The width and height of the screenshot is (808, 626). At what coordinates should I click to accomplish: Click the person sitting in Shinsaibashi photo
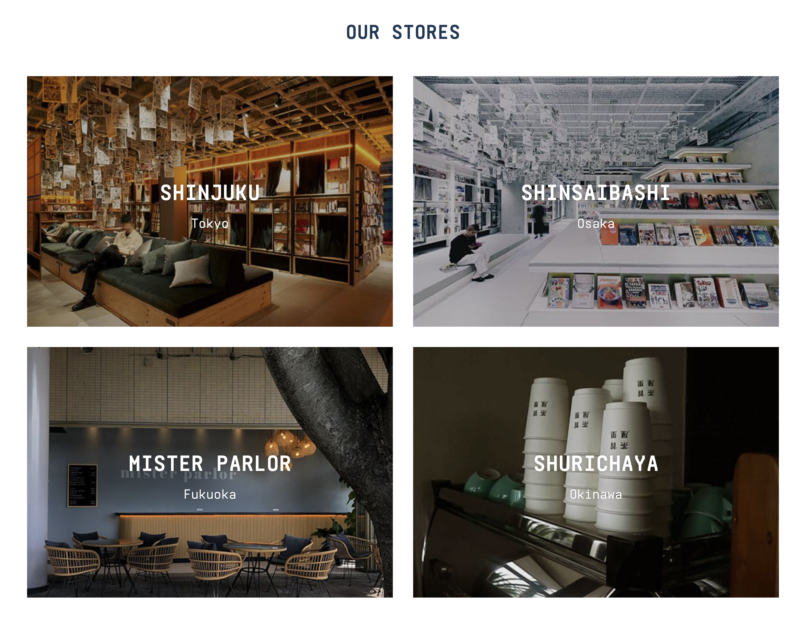tap(470, 252)
